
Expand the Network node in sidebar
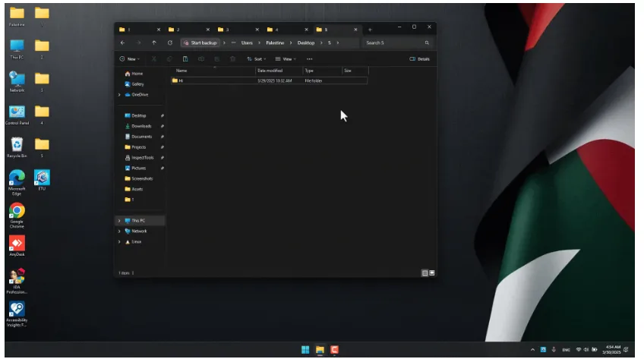coord(119,231)
